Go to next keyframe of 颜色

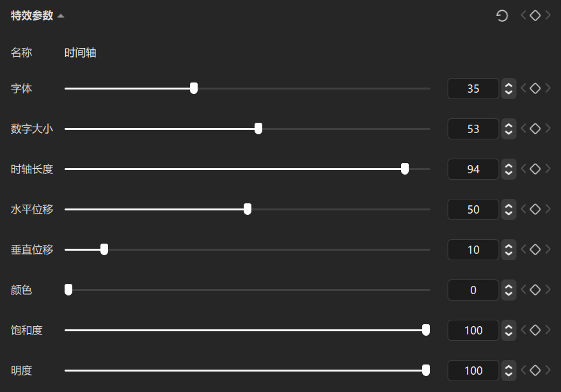[x=548, y=290]
